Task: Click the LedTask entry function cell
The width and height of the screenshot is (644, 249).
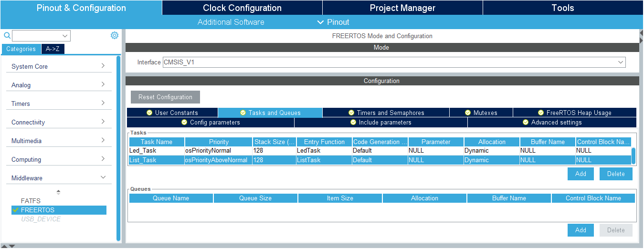Action: click(324, 151)
